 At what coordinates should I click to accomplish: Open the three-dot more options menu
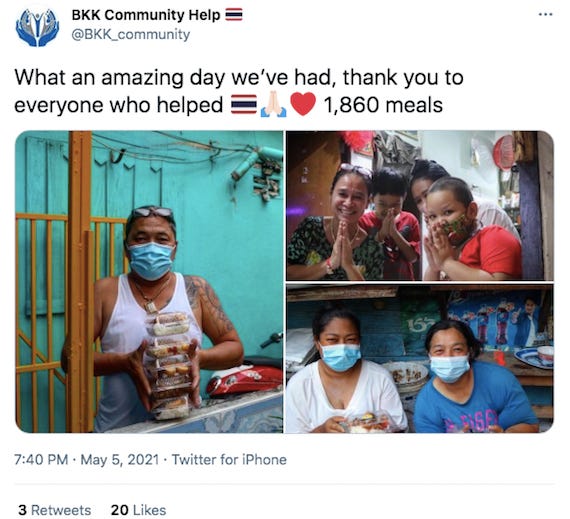[x=545, y=15]
